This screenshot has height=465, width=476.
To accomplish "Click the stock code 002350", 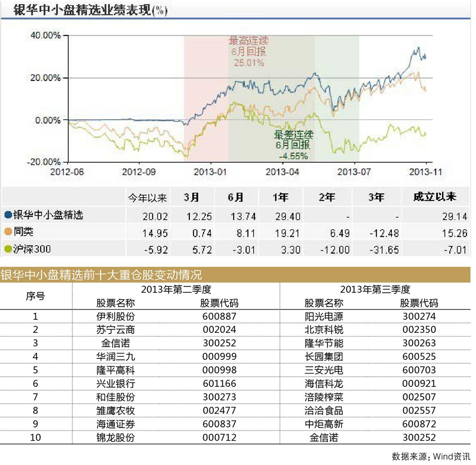I will pos(419,330).
